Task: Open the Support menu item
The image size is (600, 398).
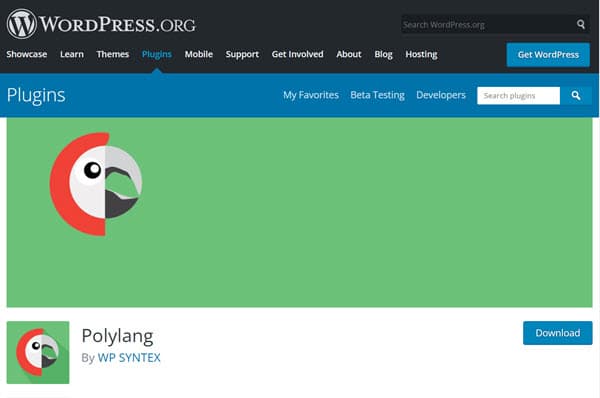Action: (x=242, y=54)
